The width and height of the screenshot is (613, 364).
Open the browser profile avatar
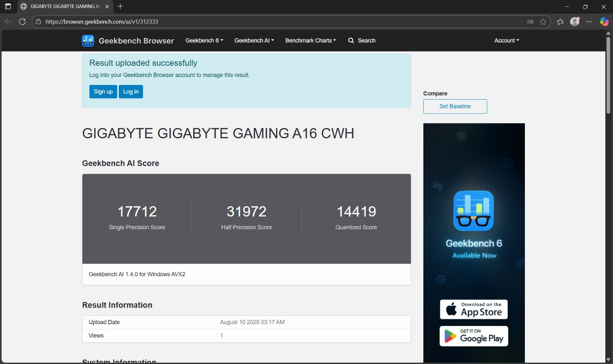[575, 21]
